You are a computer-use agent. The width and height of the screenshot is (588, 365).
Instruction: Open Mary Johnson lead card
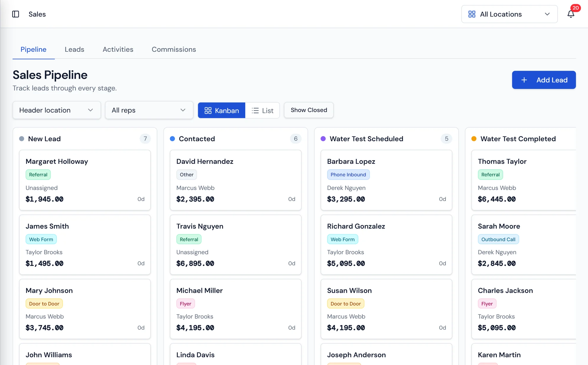(85, 309)
